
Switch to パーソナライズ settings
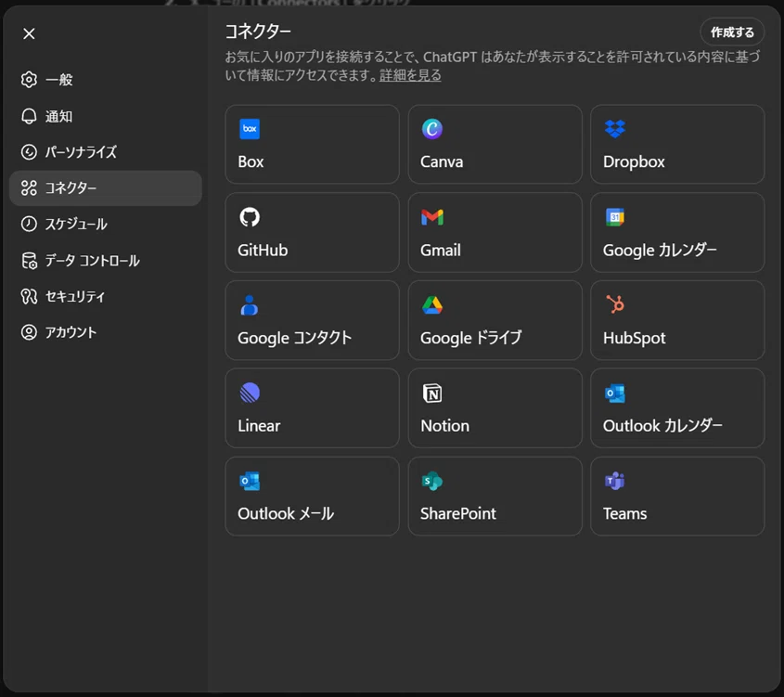[x=106, y=152]
